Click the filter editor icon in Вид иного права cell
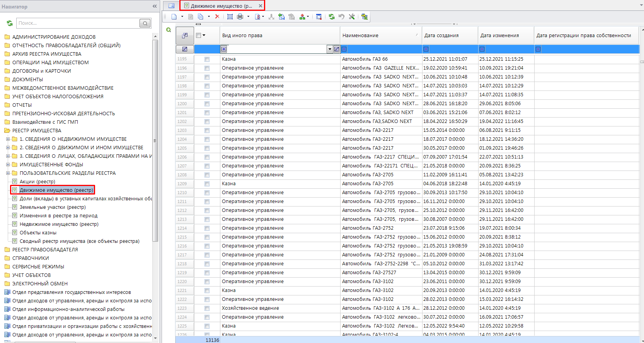 pyautogui.click(x=337, y=49)
